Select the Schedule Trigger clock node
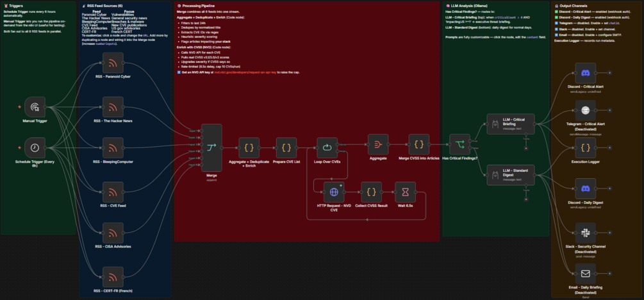The height and width of the screenshot is (300, 644). 35,147
